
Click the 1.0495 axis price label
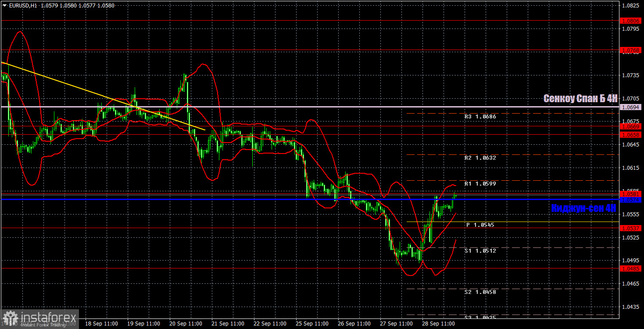point(631,261)
